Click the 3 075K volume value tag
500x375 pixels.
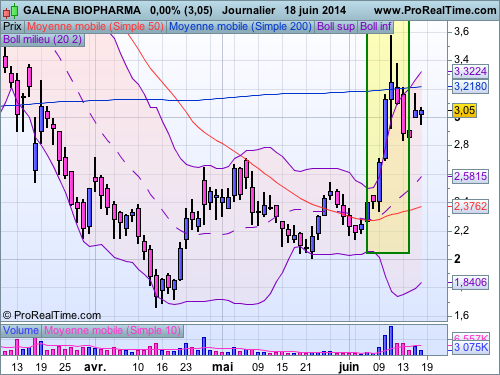(x=470, y=347)
